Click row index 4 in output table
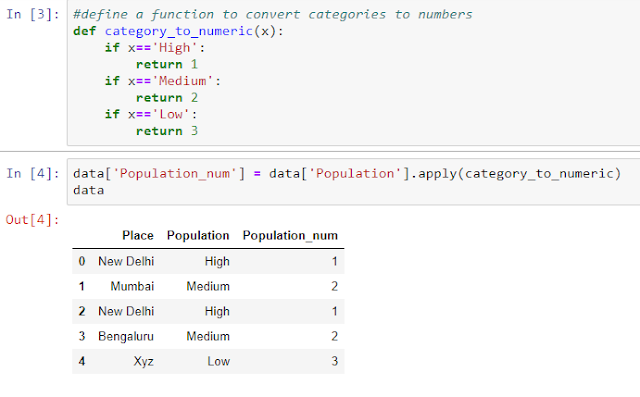The image size is (640, 397). point(82,361)
